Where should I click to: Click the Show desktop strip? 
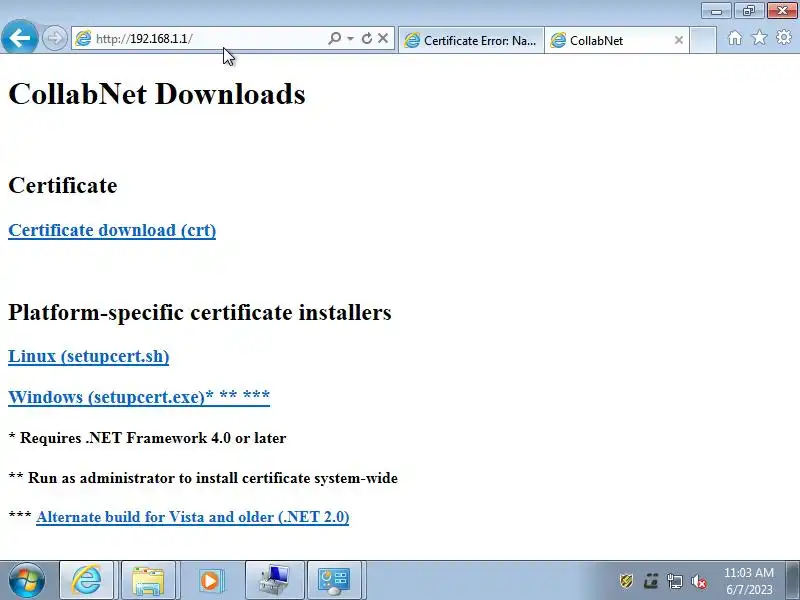point(792,580)
